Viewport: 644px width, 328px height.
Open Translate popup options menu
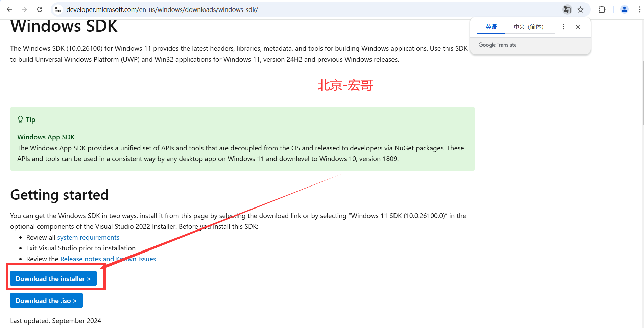click(563, 27)
